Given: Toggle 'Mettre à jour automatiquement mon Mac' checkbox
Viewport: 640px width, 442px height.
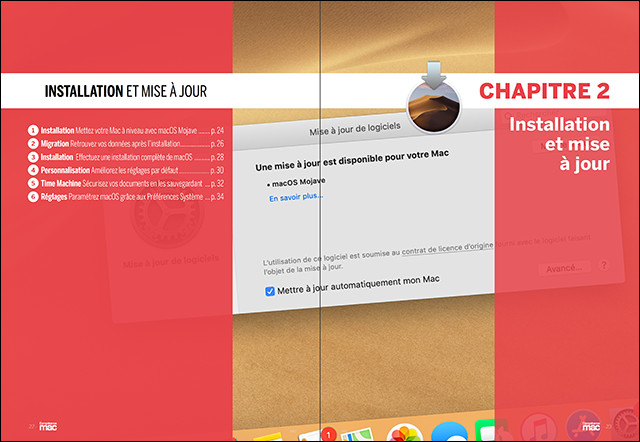Looking at the screenshot, I should (270, 291).
